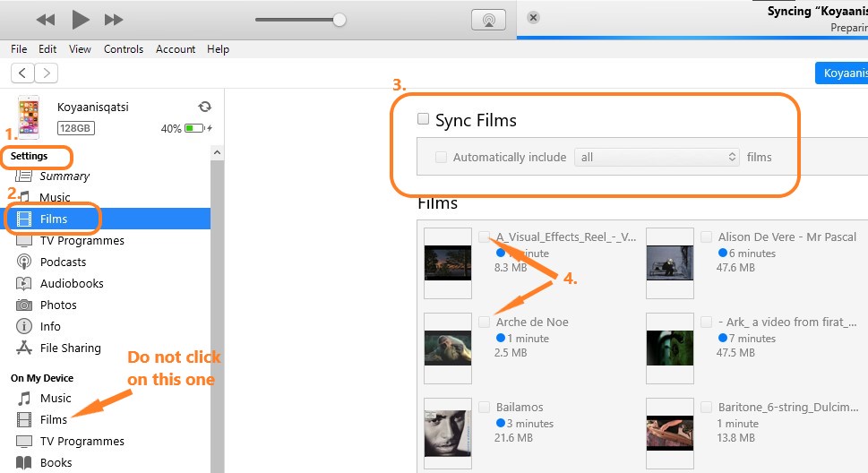Open the File menu
Image resolution: width=868 pixels, height=473 pixels.
coord(19,49)
